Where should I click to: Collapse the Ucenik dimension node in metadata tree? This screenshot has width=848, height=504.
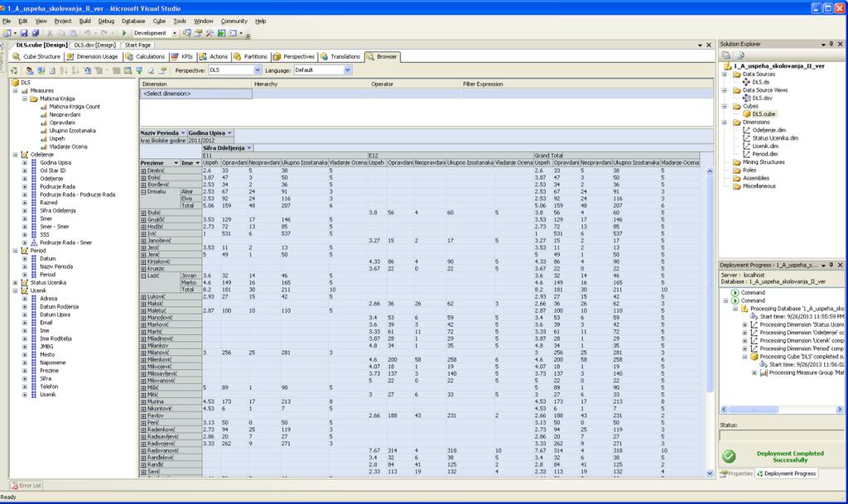(15, 290)
